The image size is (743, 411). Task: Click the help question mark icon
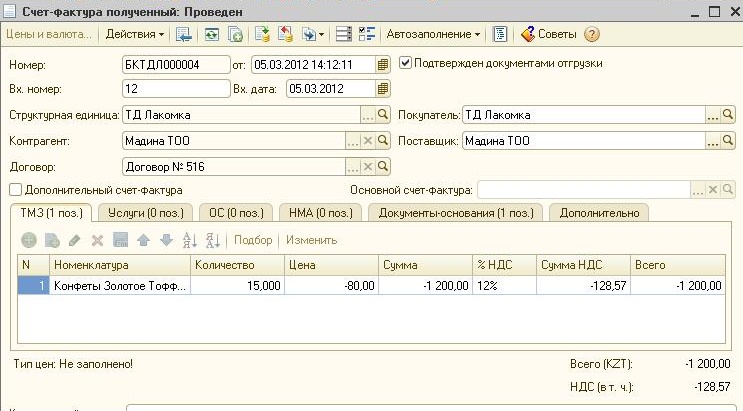[x=592, y=34]
